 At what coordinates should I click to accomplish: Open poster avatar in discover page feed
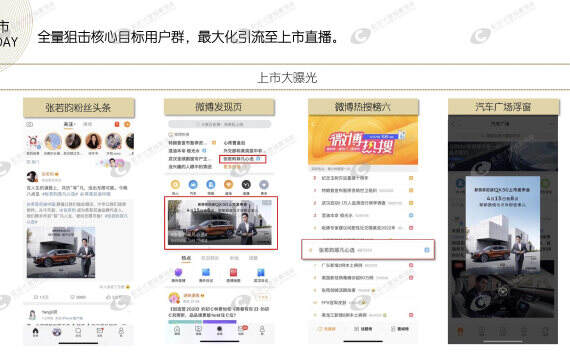tap(174, 298)
